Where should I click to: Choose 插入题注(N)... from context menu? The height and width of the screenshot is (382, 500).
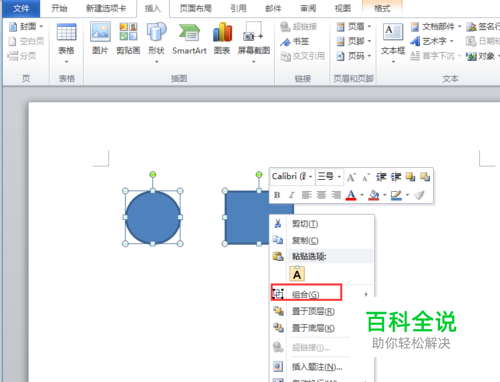(322, 367)
